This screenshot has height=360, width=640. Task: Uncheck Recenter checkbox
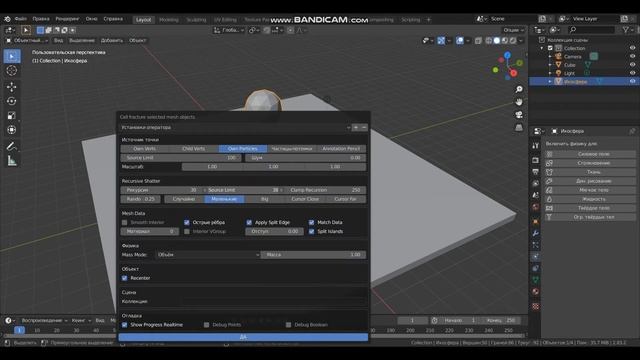click(x=124, y=278)
